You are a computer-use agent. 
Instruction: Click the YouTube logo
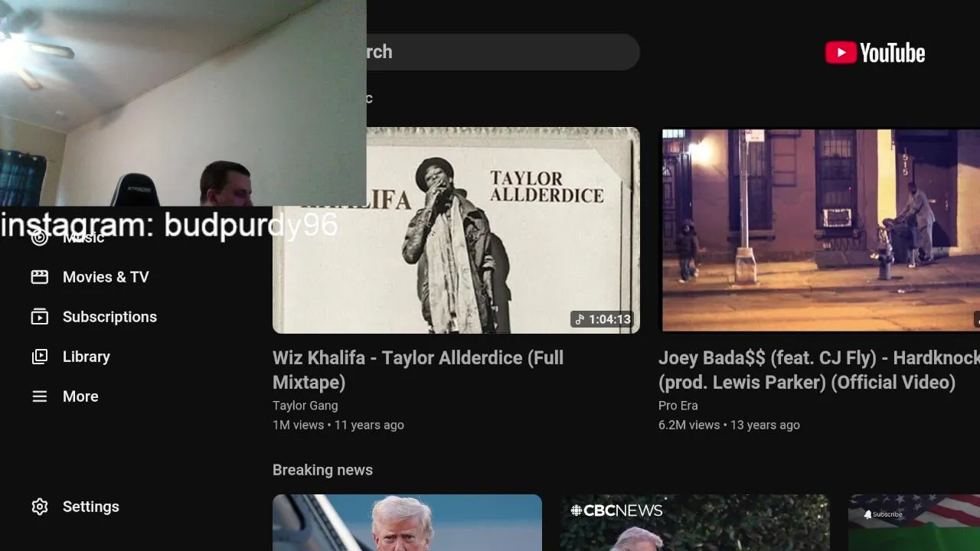pyautogui.click(x=875, y=53)
